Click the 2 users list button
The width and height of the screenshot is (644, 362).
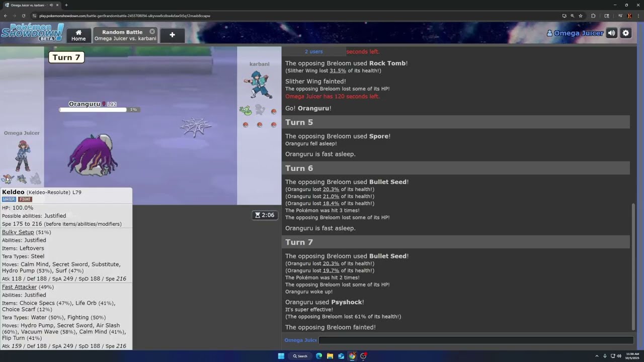[313, 51]
